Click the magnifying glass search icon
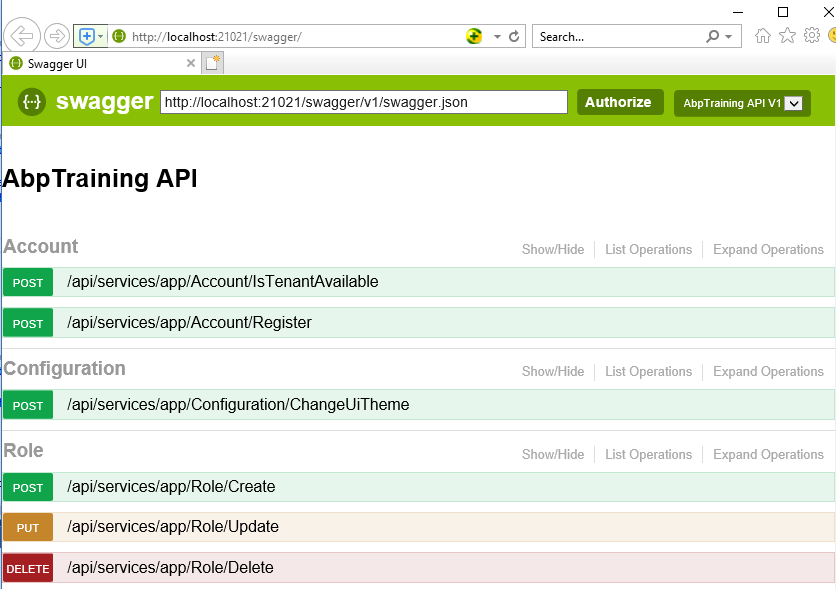Viewport: 836px width, 589px height. (713, 36)
